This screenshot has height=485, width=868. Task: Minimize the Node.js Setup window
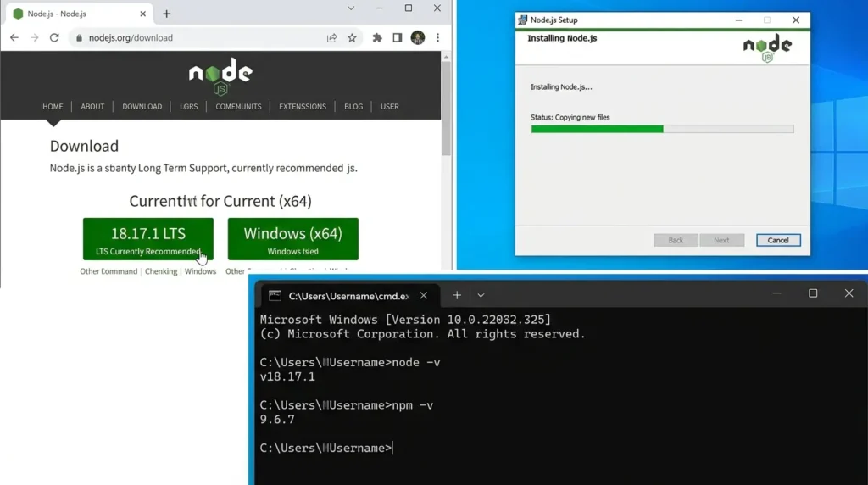tap(738, 20)
